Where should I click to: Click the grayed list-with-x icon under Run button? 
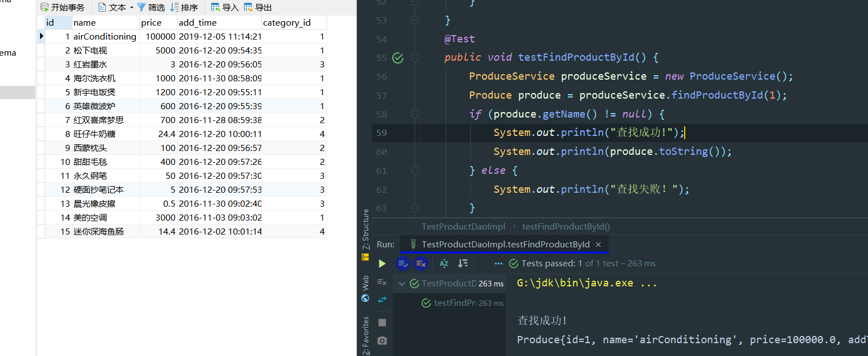pyautogui.click(x=382, y=282)
